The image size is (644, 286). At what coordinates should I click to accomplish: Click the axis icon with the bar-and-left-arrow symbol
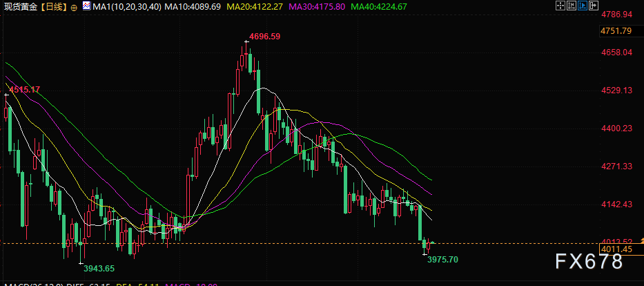572,6
